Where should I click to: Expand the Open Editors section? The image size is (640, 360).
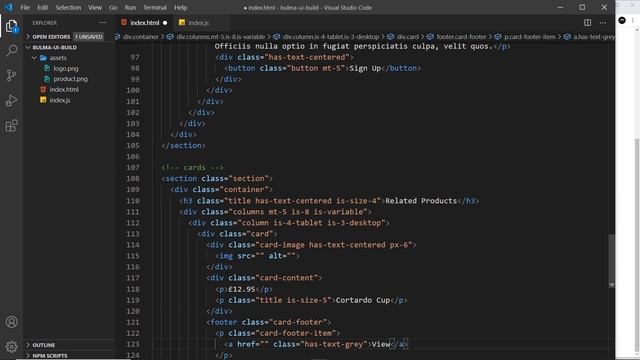click(51, 37)
